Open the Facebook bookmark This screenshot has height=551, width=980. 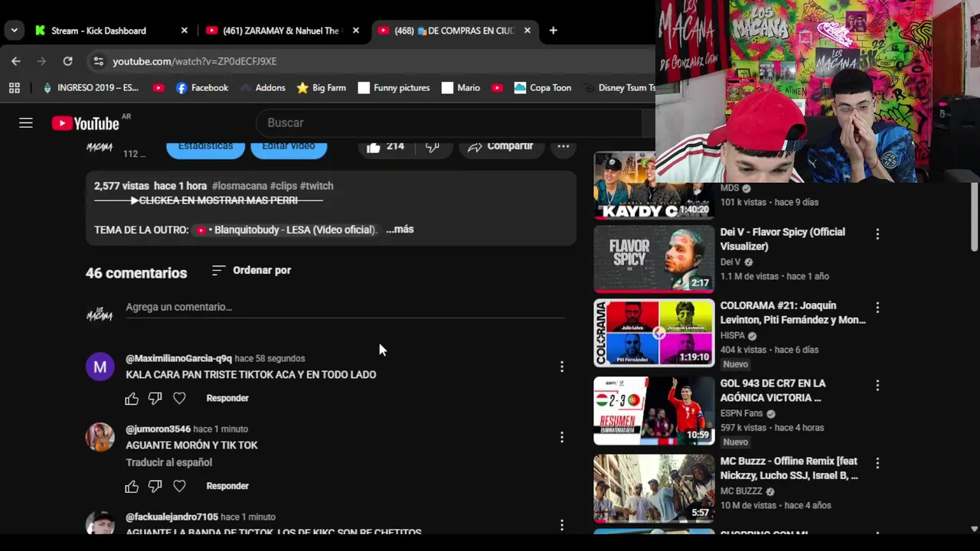(x=202, y=88)
